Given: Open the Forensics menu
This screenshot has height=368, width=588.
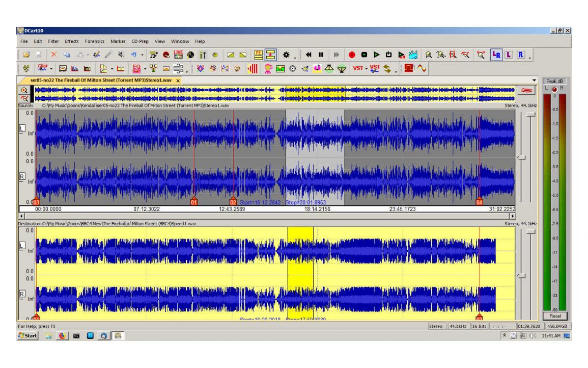Looking at the screenshot, I should 95,41.
